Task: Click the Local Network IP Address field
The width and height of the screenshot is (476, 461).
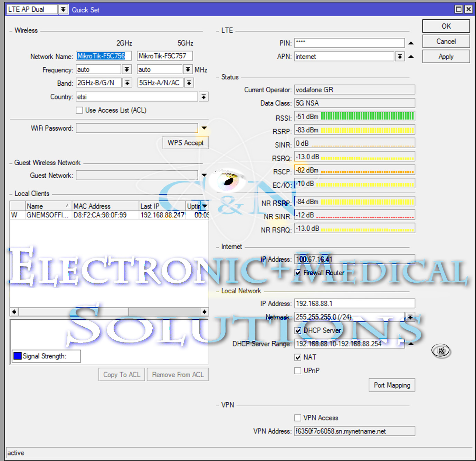Action: pyautogui.click(x=354, y=304)
